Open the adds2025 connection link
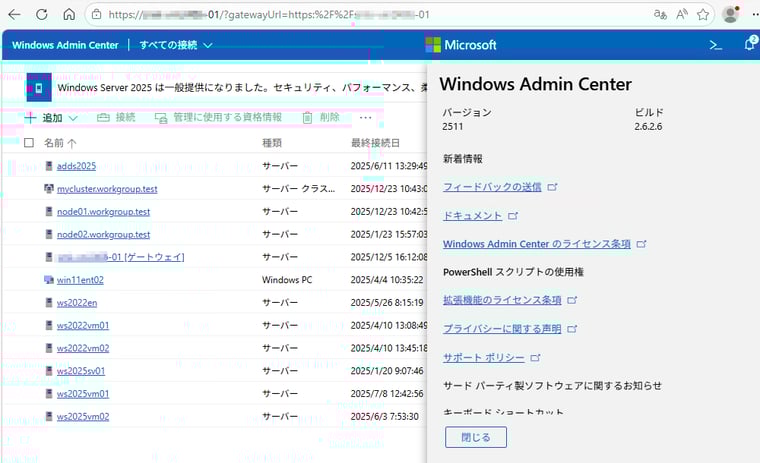Viewport: 760px width, 463px height. (x=76, y=166)
